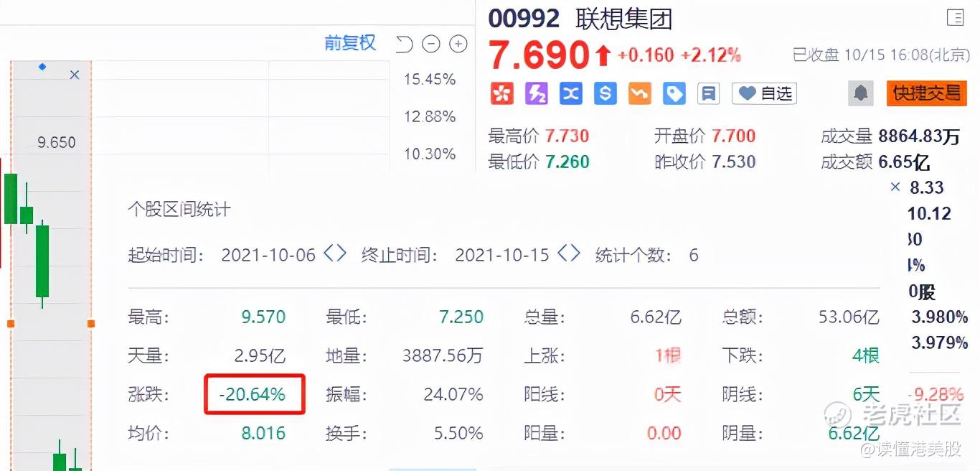The height and width of the screenshot is (471, 980).
Task: Click the orange 快捷交易 button
Action: click(x=926, y=93)
